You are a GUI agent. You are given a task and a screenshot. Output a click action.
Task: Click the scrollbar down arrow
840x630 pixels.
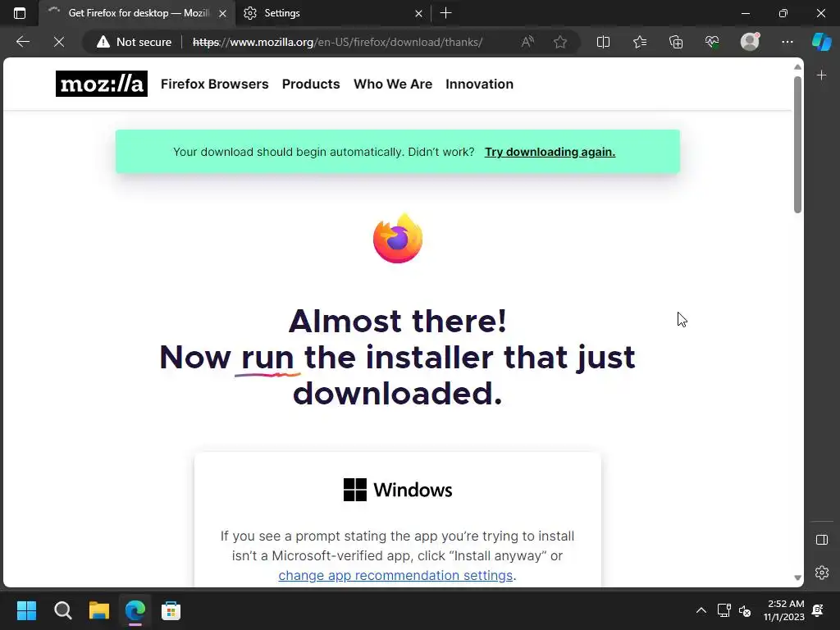click(797, 578)
